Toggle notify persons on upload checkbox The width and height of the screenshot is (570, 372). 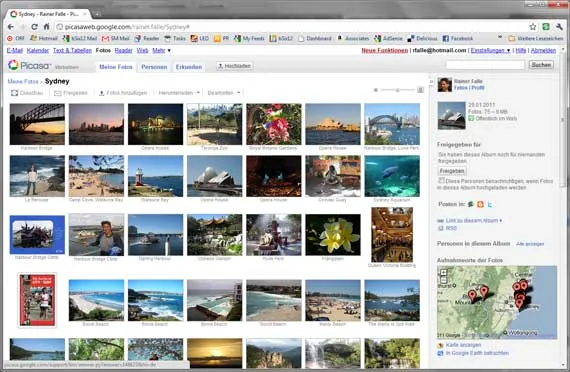point(441,180)
